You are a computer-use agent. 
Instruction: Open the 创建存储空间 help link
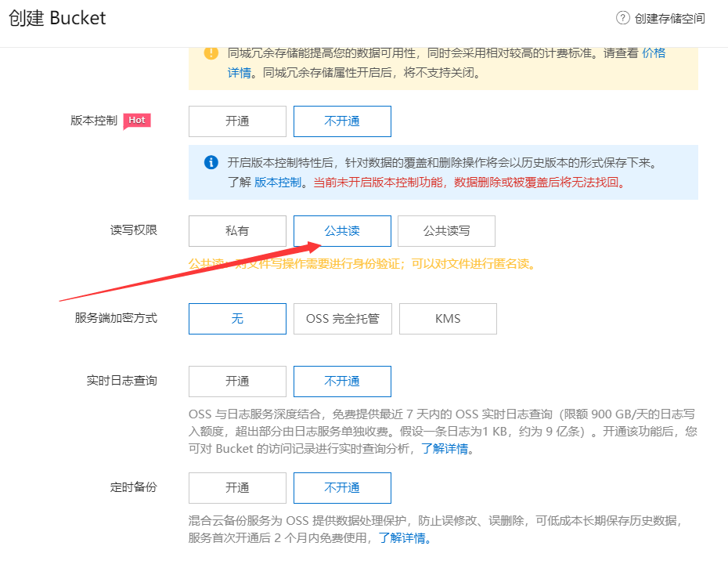pyautogui.click(x=669, y=19)
